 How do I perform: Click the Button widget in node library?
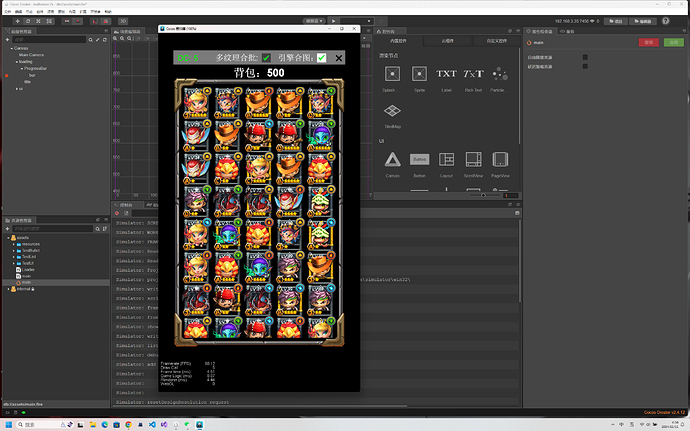tap(419, 159)
